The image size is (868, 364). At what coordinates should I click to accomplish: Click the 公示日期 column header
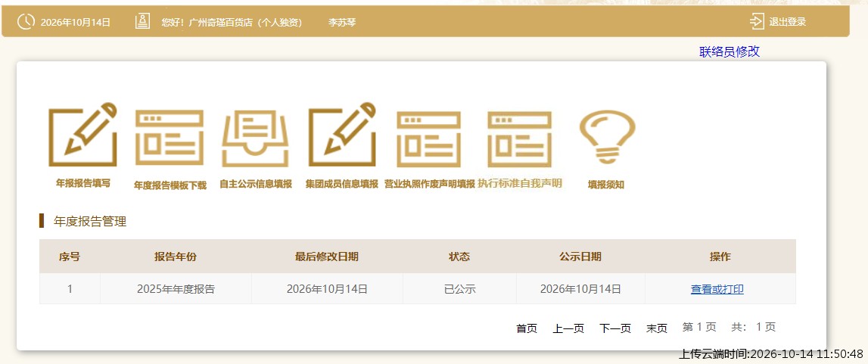tap(580, 257)
